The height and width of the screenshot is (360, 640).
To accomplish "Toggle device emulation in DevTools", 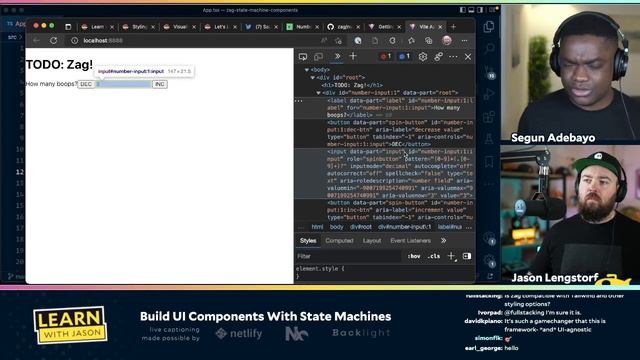I will [x=318, y=57].
